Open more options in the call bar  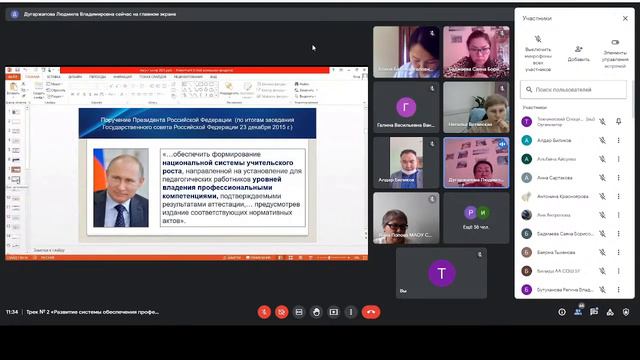351,312
